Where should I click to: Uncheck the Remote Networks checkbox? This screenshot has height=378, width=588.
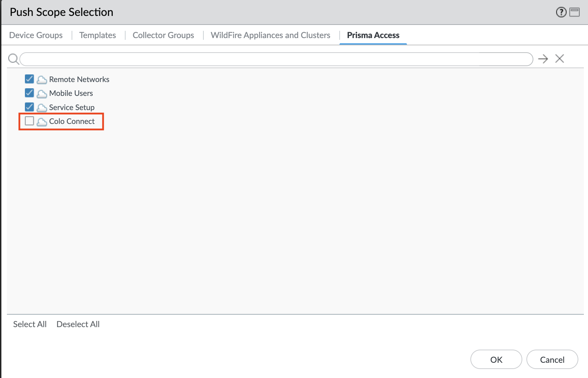click(29, 79)
